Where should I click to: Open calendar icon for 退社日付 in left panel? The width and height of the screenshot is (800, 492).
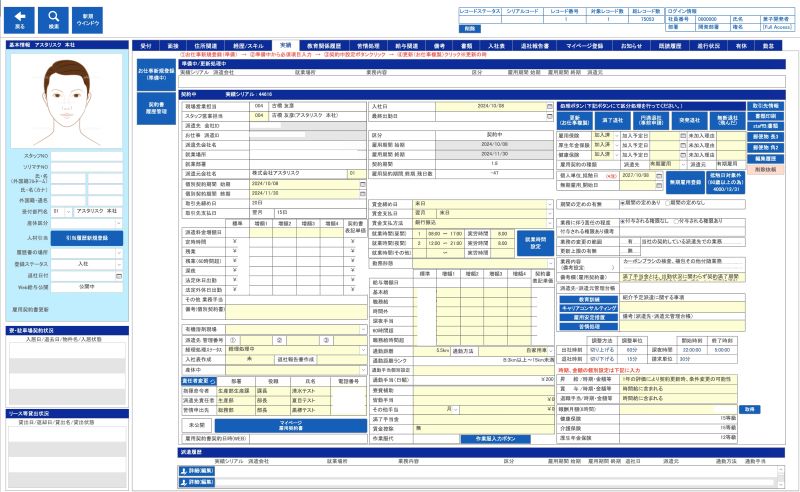(119, 276)
